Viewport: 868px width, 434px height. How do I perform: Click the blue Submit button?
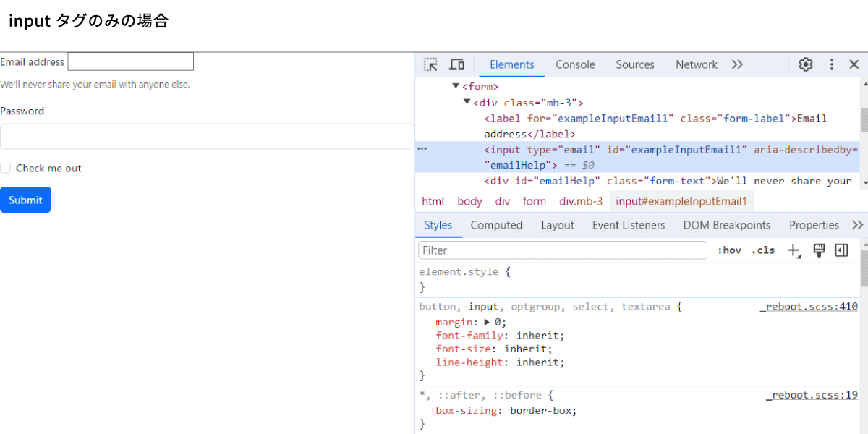click(25, 200)
